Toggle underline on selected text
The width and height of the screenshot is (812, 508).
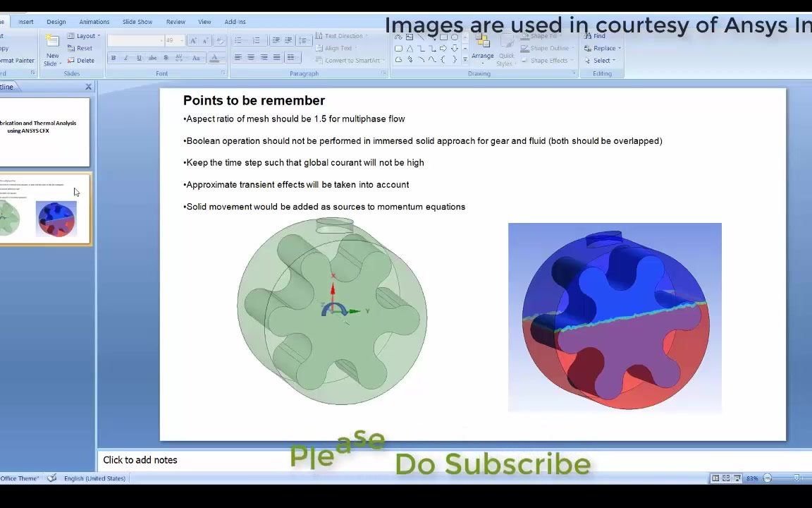(x=138, y=58)
